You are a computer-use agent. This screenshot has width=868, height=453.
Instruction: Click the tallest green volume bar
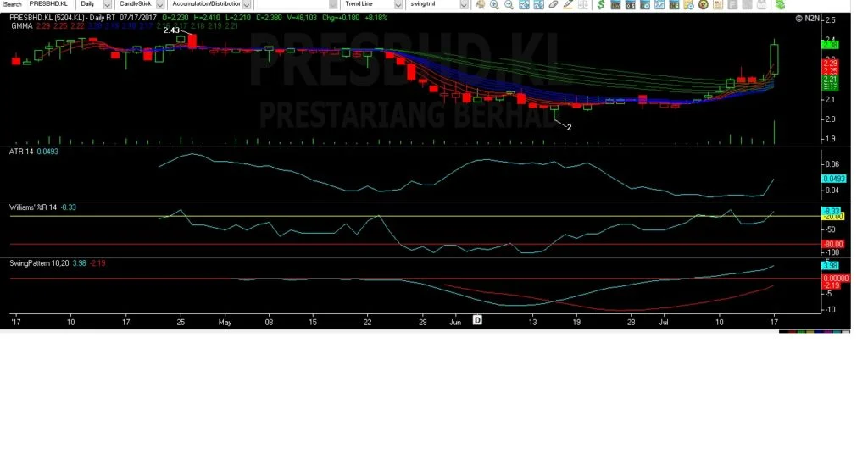coord(774,133)
